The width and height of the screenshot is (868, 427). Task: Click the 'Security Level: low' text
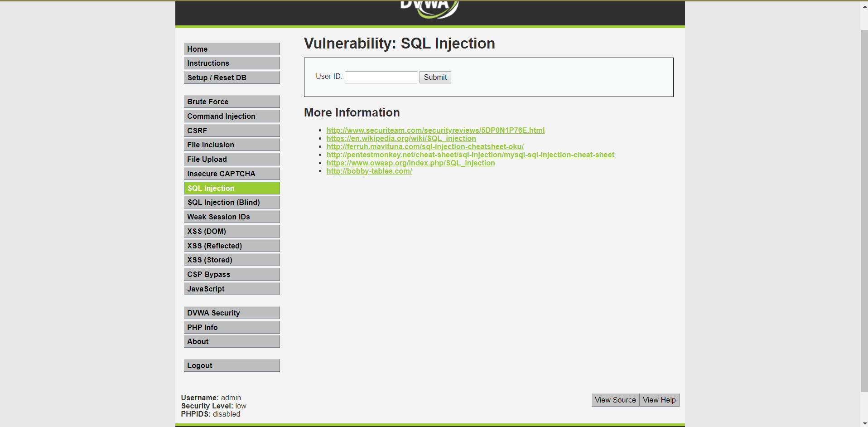point(214,406)
